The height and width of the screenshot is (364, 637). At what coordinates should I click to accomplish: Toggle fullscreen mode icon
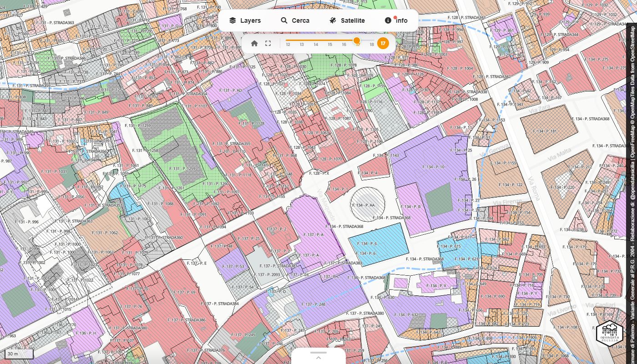[x=268, y=43]
